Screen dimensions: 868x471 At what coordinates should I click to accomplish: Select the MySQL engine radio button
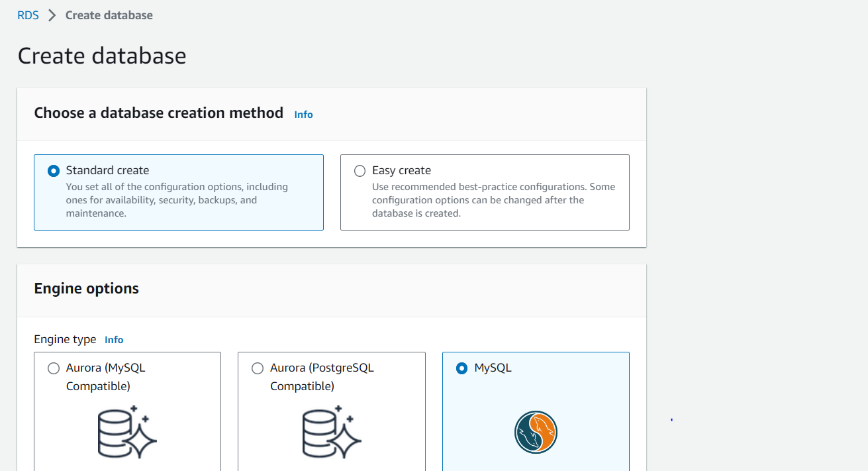(x=462, y=368)
